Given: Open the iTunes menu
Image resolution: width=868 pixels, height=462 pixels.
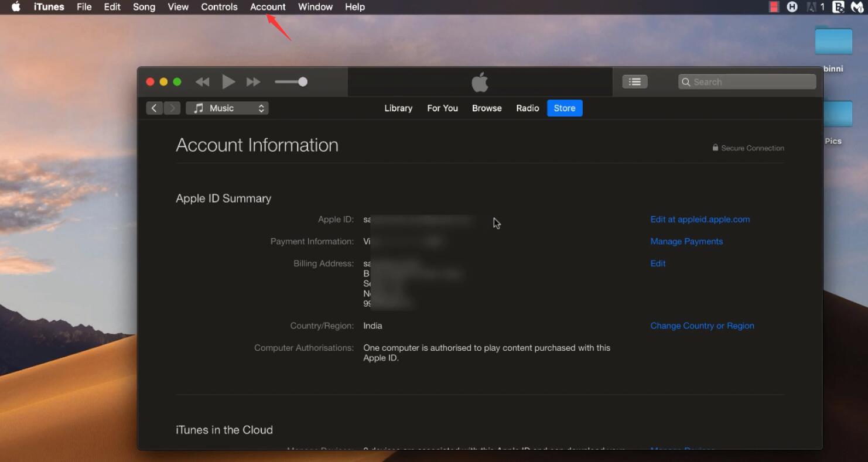Looking at the screenshot, I should click(x=49, y=7).
